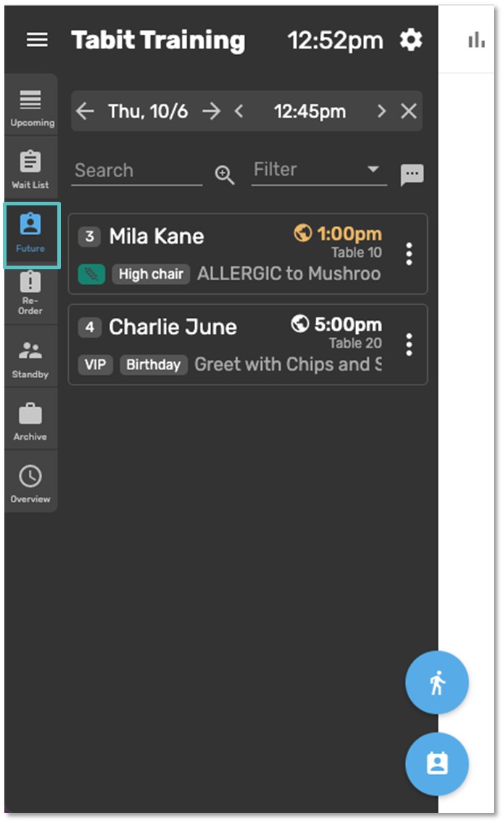Viewport: 504px width, 823px height.
Task: Open the chat messages icon
Action: click(412, 175)
